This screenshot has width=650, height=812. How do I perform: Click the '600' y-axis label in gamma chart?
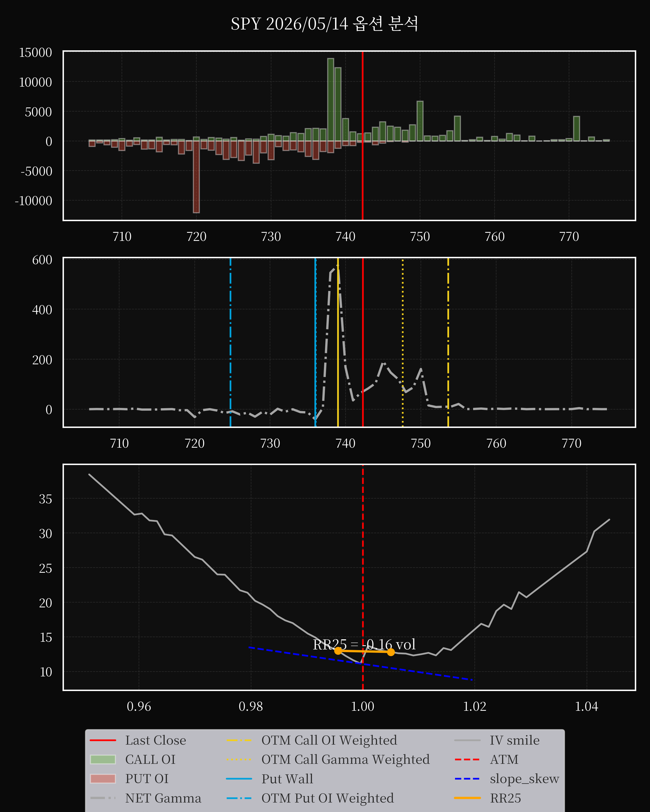[x=42, y=260]
